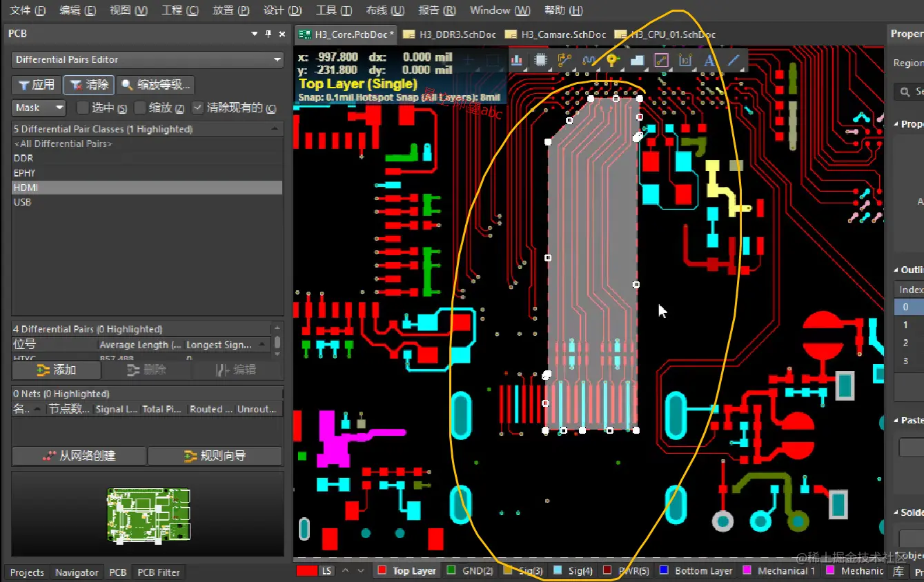
Task: Collapse the Solder section on right panel
Action: coord(895,512)
